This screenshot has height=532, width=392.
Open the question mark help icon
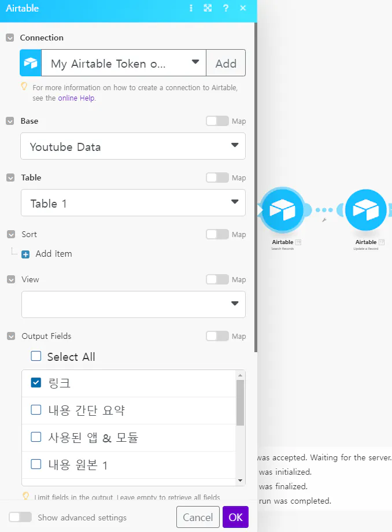(x=225, y=8)
